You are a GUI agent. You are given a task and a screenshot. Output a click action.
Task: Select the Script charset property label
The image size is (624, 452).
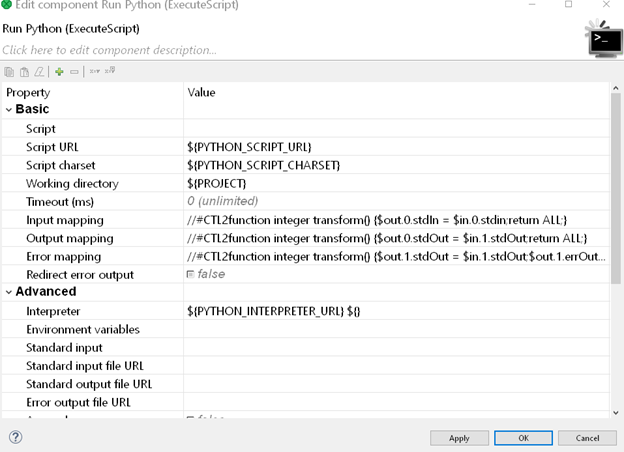click(x=60, y=165)
